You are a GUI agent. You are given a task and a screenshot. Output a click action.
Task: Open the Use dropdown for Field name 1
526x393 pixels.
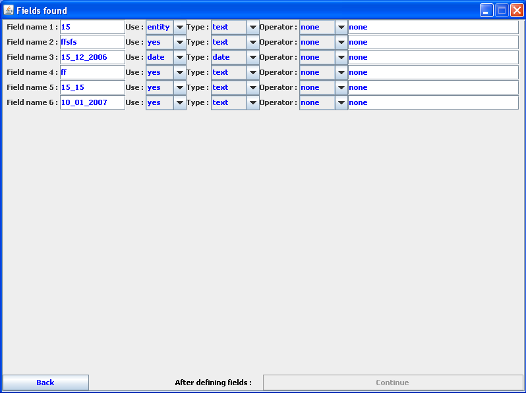[166, 27]
